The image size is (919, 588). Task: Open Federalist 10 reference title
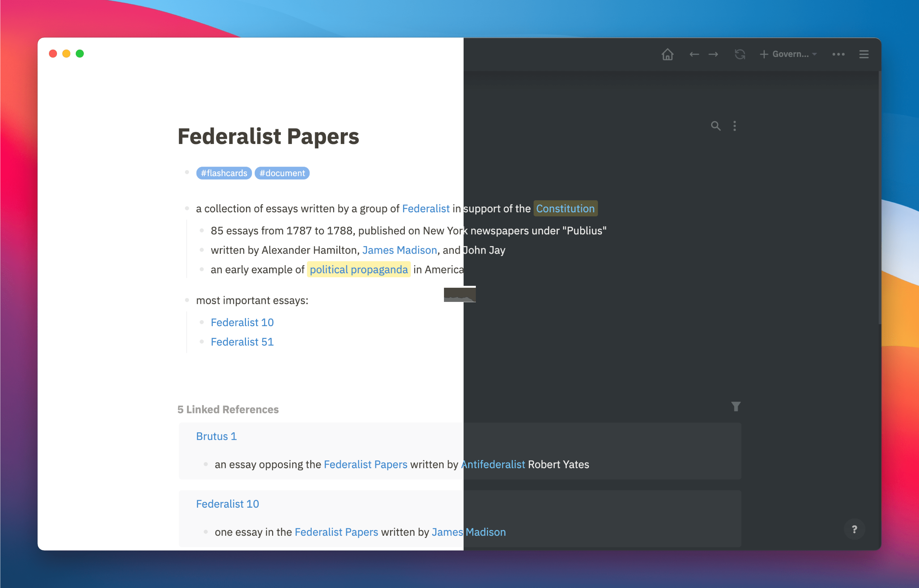pos(228,504)
